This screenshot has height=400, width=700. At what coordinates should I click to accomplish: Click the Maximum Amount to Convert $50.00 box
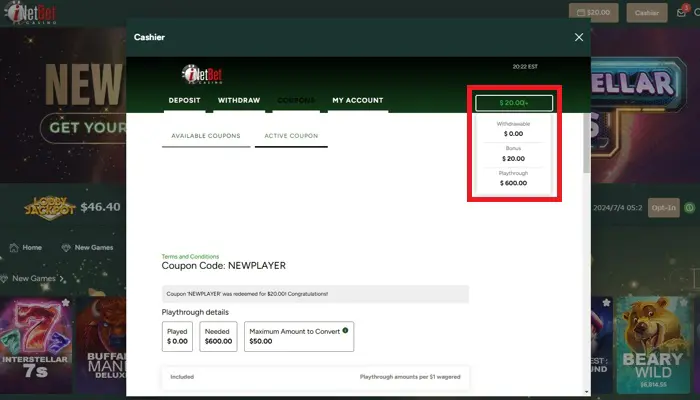point(299,337)
